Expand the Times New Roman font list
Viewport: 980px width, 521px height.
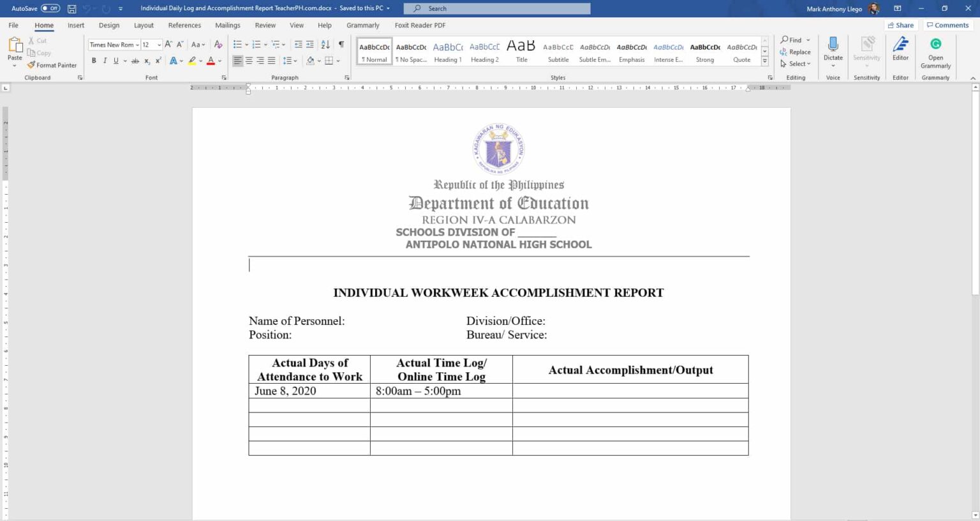138,44
